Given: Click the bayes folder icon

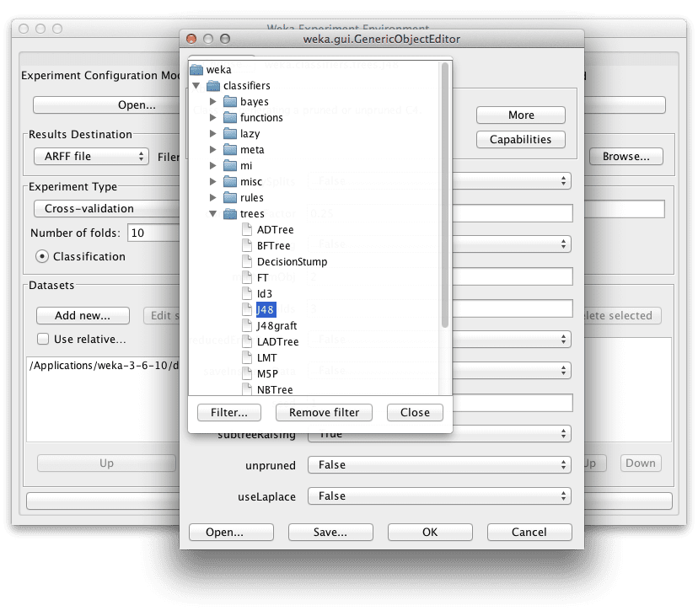Looking at the screenshot, I should click(230, 101).
